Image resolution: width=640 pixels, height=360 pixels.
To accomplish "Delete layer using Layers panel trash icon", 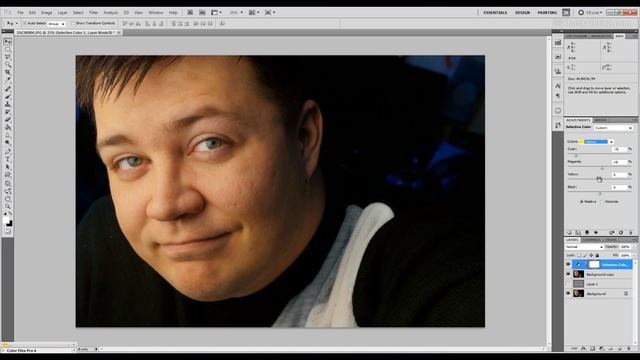I will click(629, 349).
